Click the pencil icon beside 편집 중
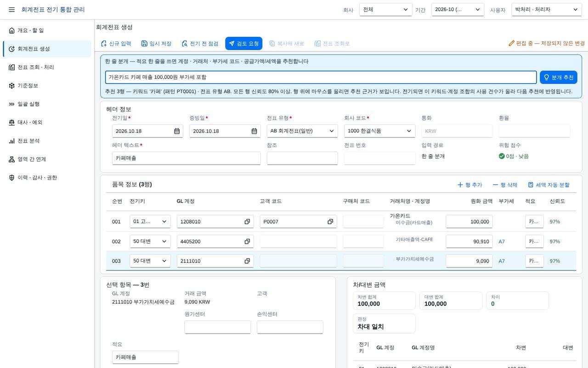 click(511, 43)
